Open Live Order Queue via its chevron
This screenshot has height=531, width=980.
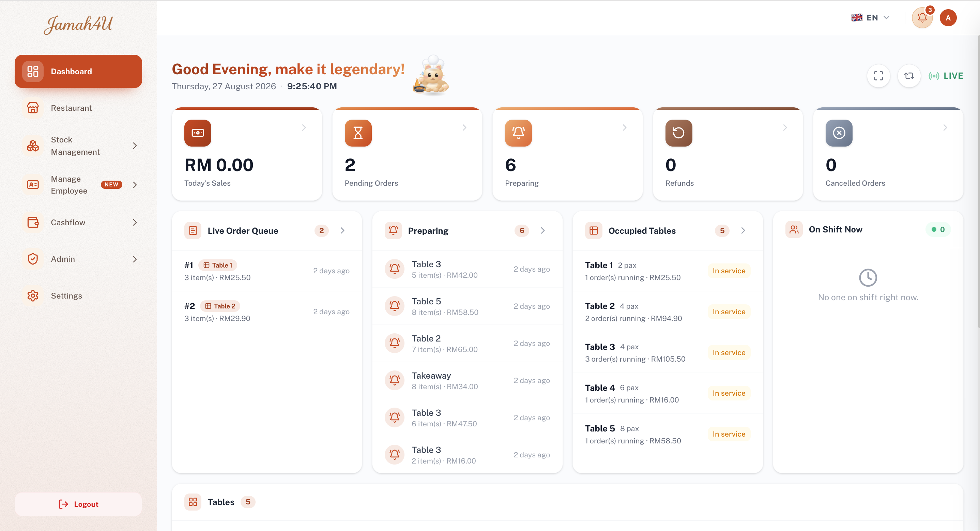[342, 230]
